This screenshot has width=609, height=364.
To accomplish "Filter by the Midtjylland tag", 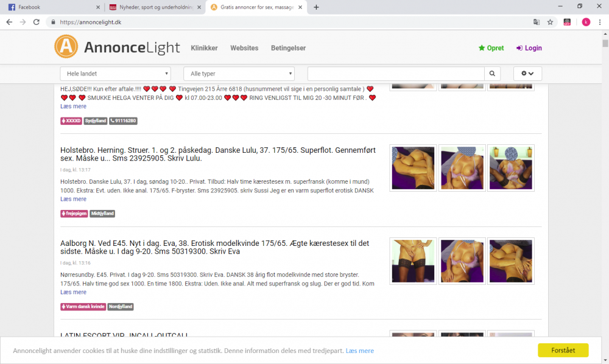I will click(x=102, y=214).
